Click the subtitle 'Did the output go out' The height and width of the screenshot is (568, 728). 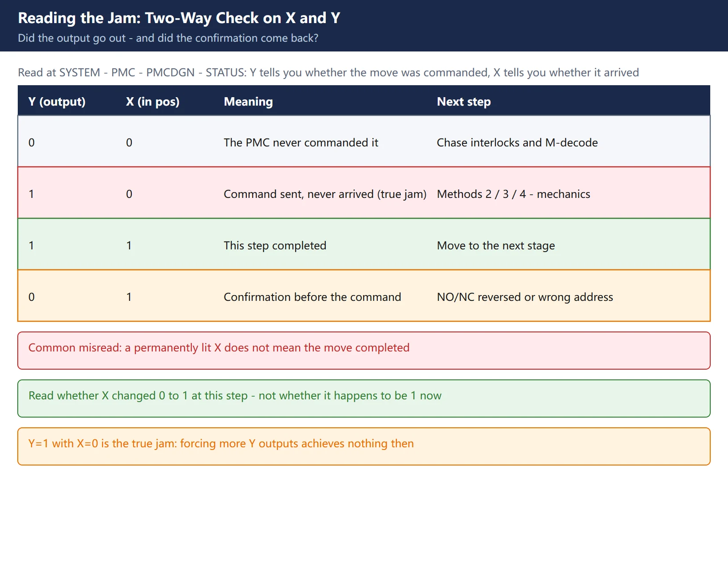coord(168,38)
